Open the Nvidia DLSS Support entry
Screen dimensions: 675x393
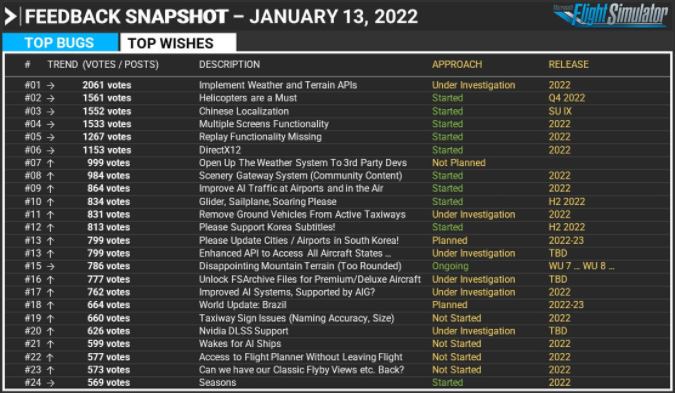[243, 331]
